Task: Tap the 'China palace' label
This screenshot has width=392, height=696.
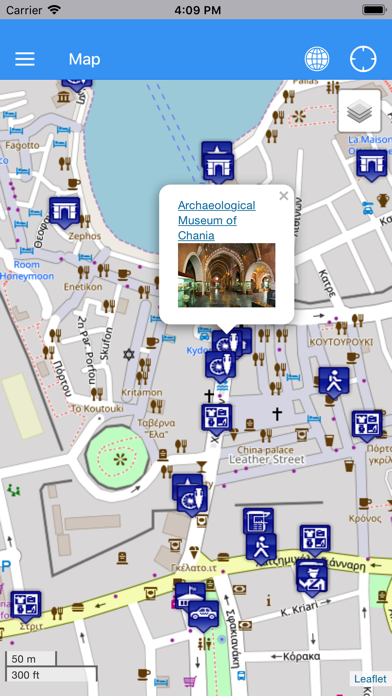Action: pyautogui.click(x=266, y=450)
